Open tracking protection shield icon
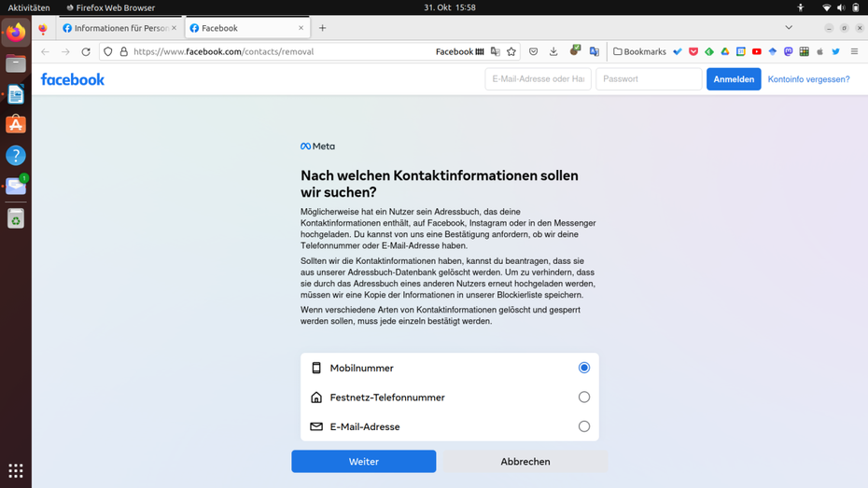This screenshot has width=868, height=488. (108, 51)
